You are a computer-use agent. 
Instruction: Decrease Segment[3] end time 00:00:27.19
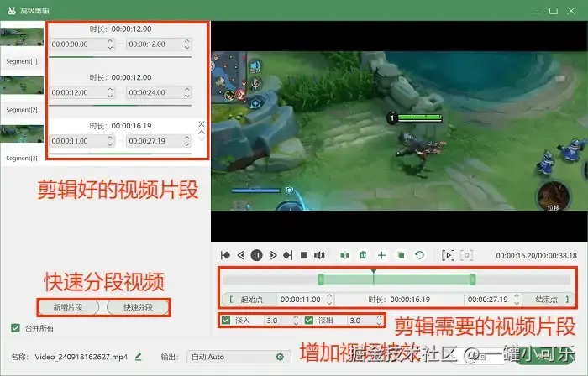click(187, 144)
